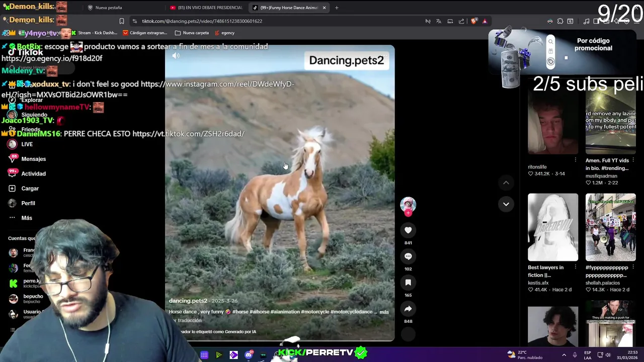Open the 'Cárdigan extragran...' bookmark
This screenshot has width=644, height=362.
[x=145, y=33]
